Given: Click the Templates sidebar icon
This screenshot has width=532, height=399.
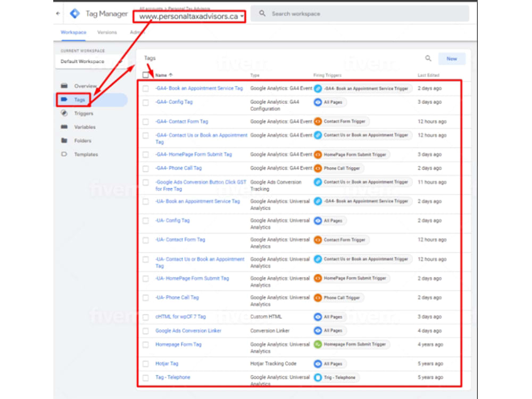Looking at the screenshot, I should click(x=64, y=154).
